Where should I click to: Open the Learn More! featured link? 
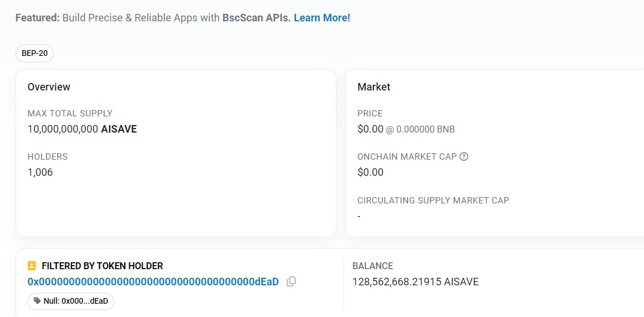(322, 18)
